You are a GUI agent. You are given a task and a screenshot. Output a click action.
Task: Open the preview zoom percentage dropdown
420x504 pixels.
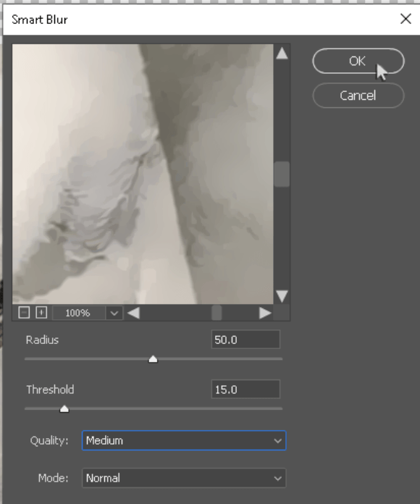pyautogui.click(x=114, y=313)
